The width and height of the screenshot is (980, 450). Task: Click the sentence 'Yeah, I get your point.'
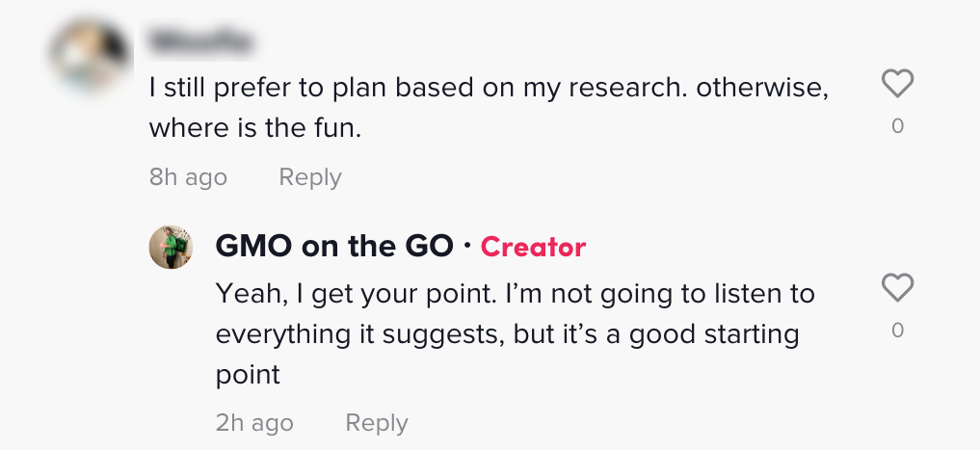pyautogui.click(x=357, y=293)
